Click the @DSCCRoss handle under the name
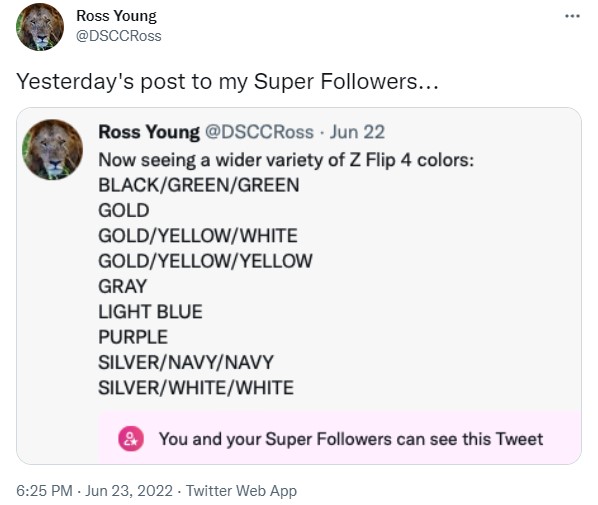Screen dimensions: 598x505 point(119,36)
